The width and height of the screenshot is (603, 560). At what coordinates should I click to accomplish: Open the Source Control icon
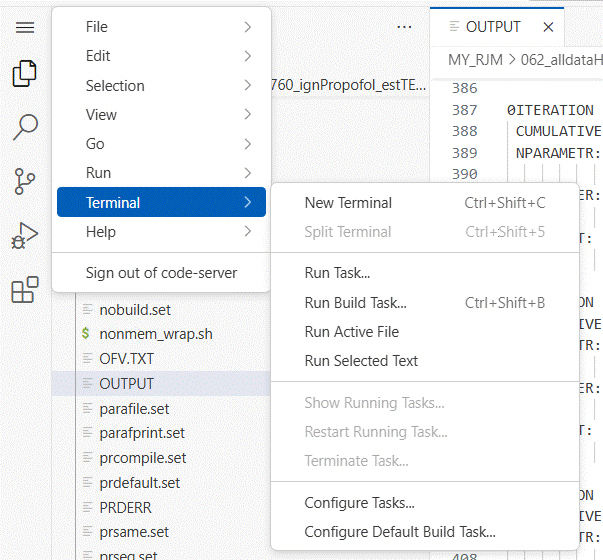pos(25,181)
